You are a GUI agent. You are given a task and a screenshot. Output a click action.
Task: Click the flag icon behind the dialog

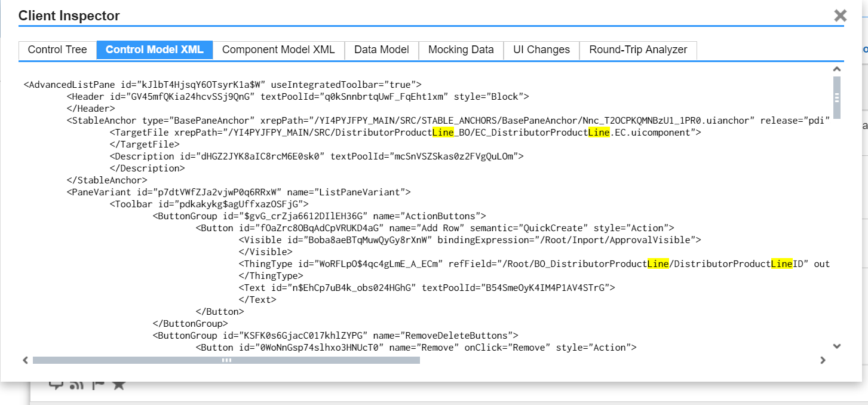click(99, 385)
